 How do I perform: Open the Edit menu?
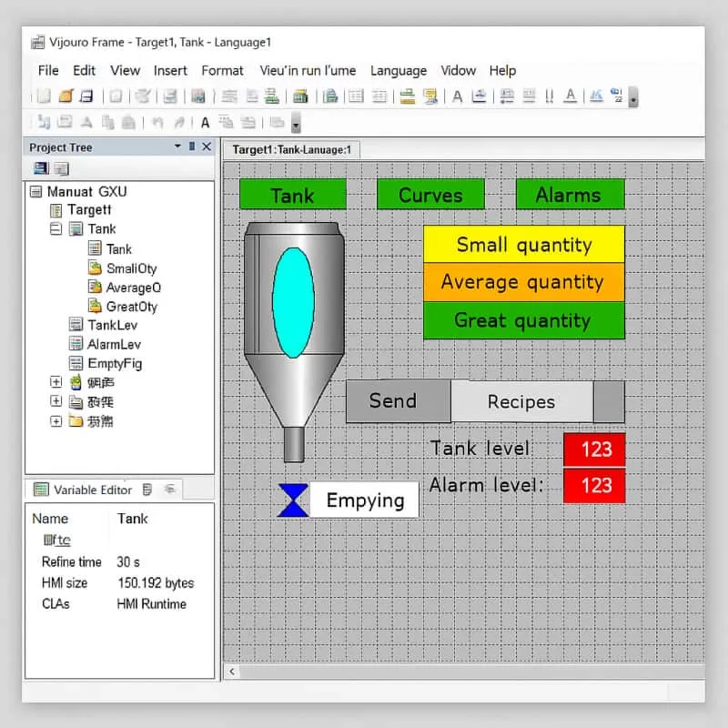click(x=84, y=71)
